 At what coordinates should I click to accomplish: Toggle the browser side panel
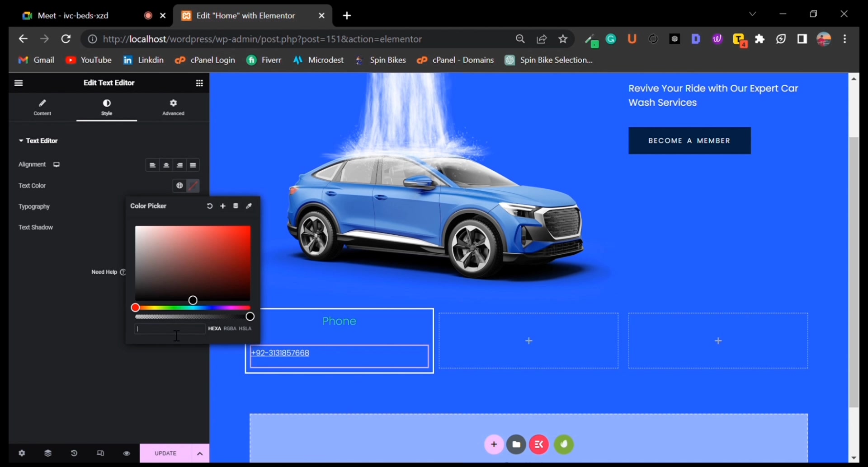[802, 39]
